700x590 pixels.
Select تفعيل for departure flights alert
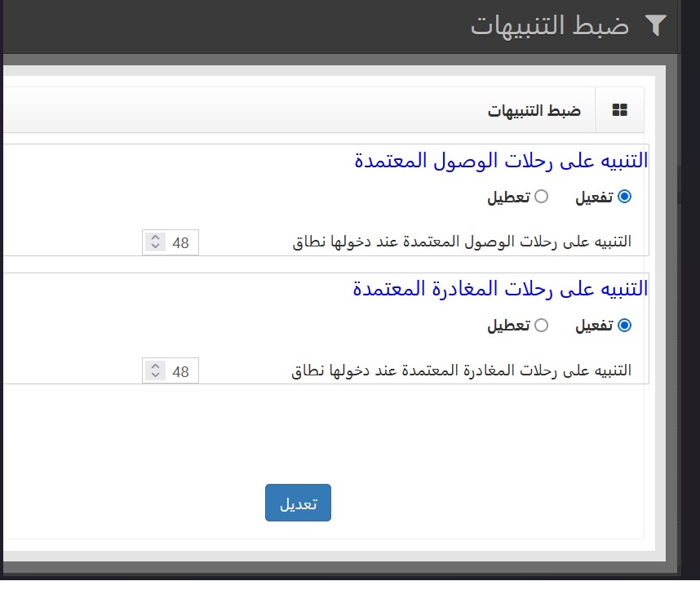click(625, 326)
